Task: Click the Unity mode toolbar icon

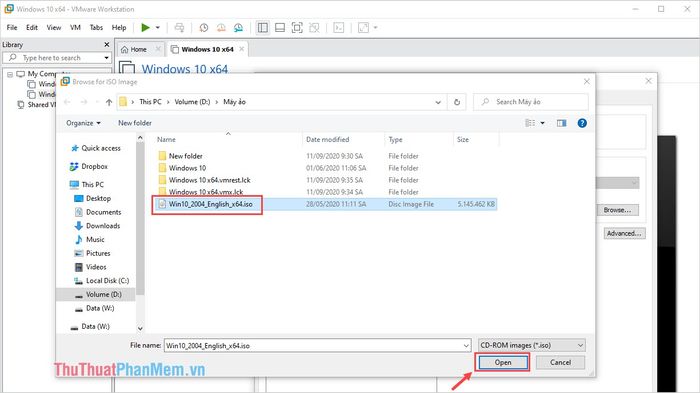Action: tap(314, 28)
